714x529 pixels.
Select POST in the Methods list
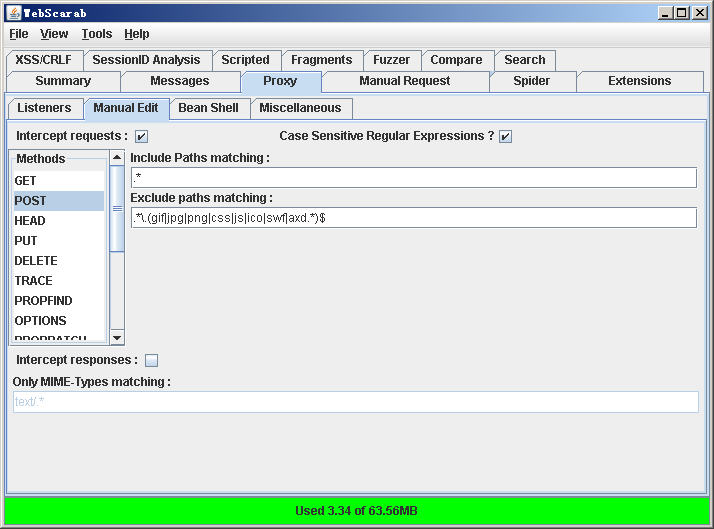[59, 201]
